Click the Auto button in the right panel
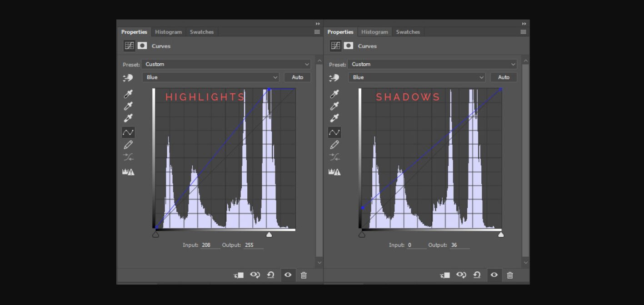The height and width of the screenshot is (305, 644). tap(504, 77)
